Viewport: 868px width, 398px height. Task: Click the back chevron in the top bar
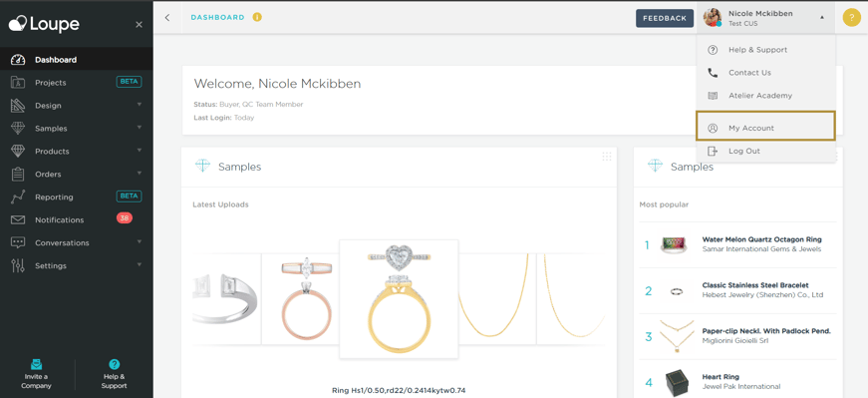point(167,18)
